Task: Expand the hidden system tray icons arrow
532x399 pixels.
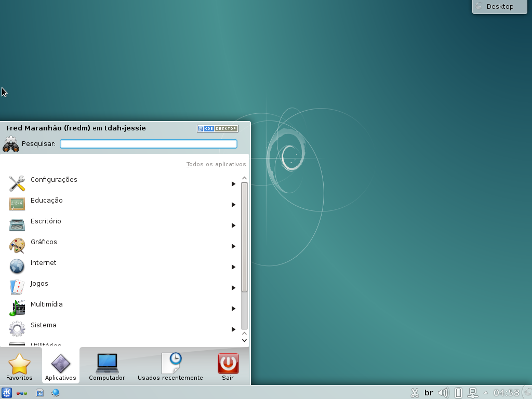Action: (486, 393)
